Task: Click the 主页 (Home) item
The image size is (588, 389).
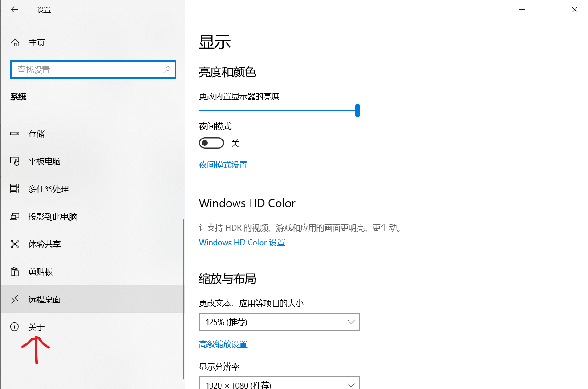Action: coord(37,42)
